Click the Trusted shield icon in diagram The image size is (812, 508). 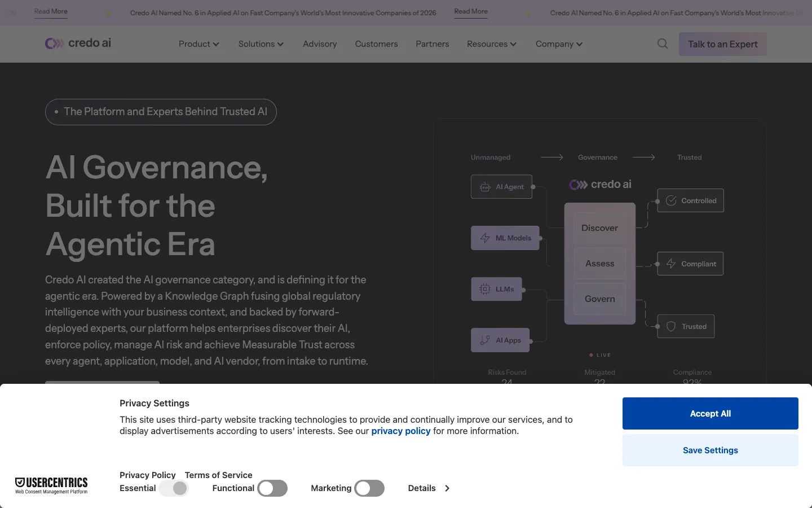point(671,326)
